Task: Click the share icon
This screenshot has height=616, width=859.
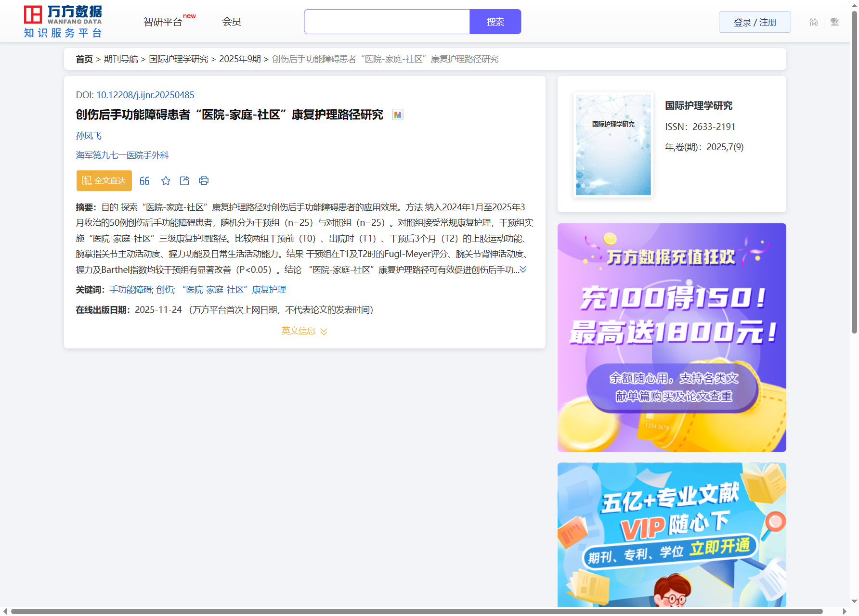Action: point(184,181)
